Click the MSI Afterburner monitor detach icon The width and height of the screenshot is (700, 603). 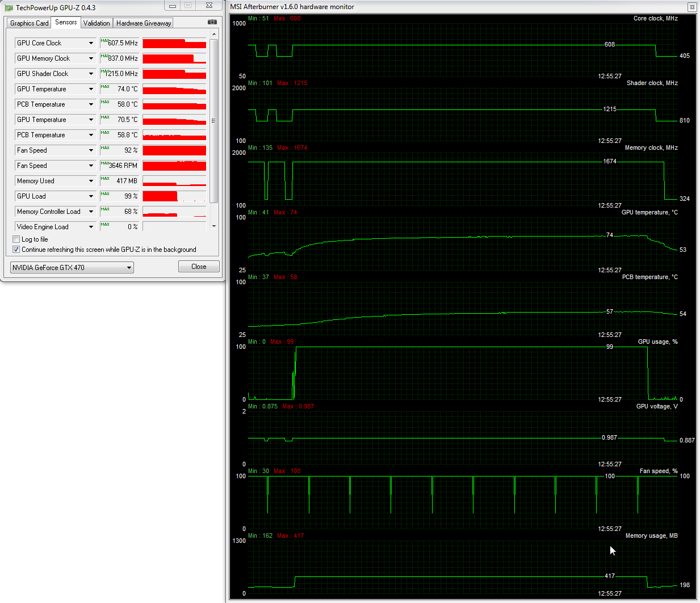coord(691,7)
